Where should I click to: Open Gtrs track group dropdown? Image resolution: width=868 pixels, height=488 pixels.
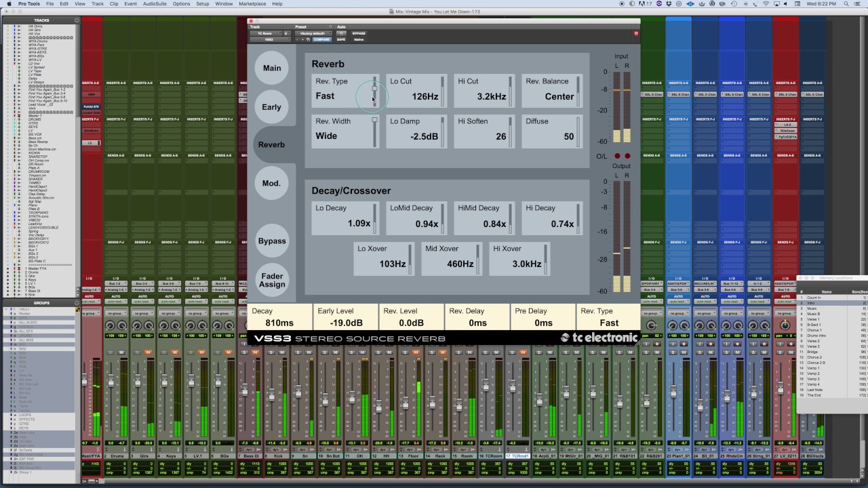[142, 313]
